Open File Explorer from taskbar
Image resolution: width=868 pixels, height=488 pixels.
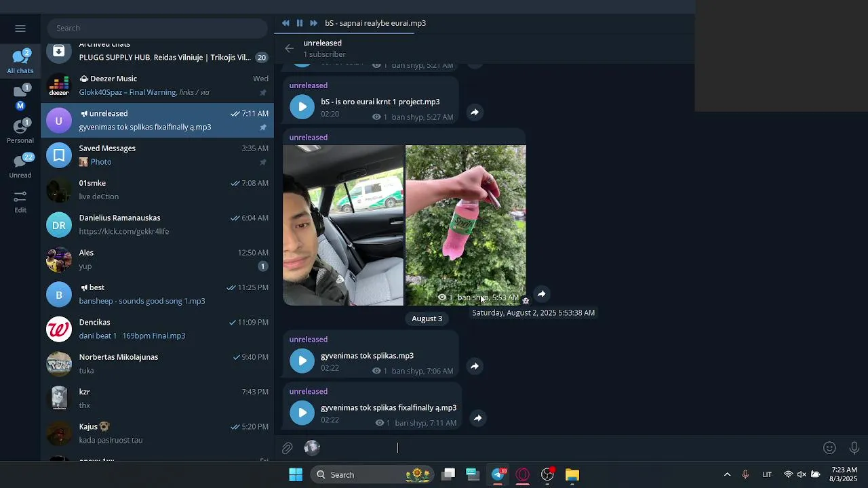click(x=572, y=474)
